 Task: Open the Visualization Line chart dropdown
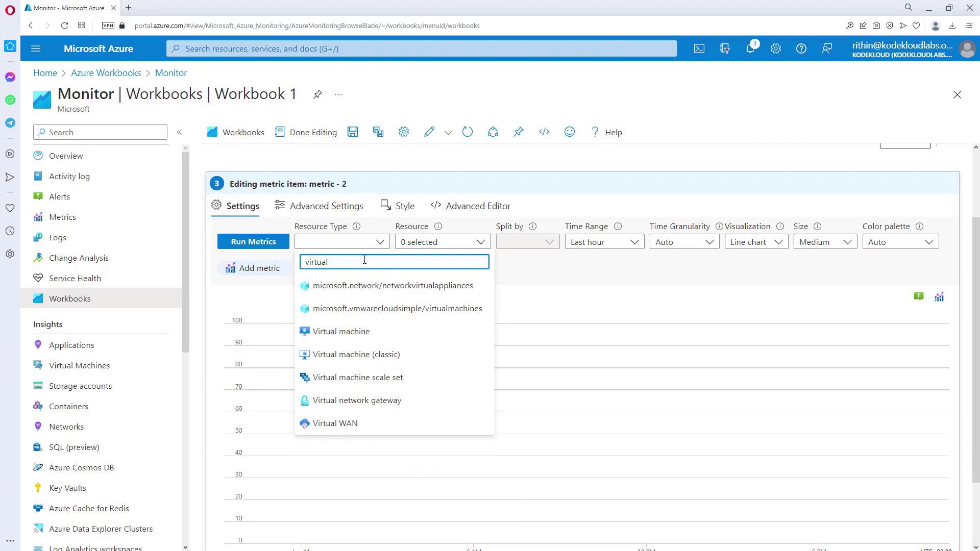tap(756, 242)
